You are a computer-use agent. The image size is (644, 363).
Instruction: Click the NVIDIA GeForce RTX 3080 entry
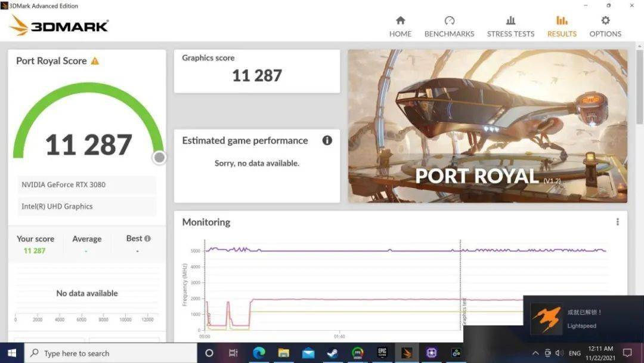tap(86, 184)
